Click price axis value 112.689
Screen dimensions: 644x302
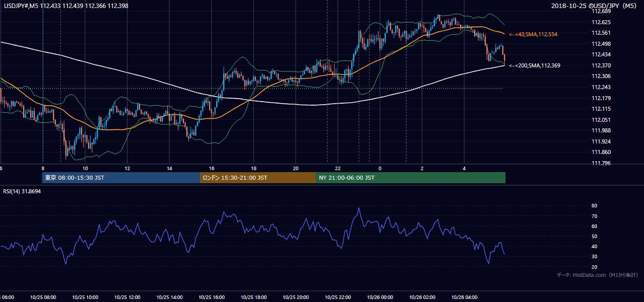[x=601, y=11]
